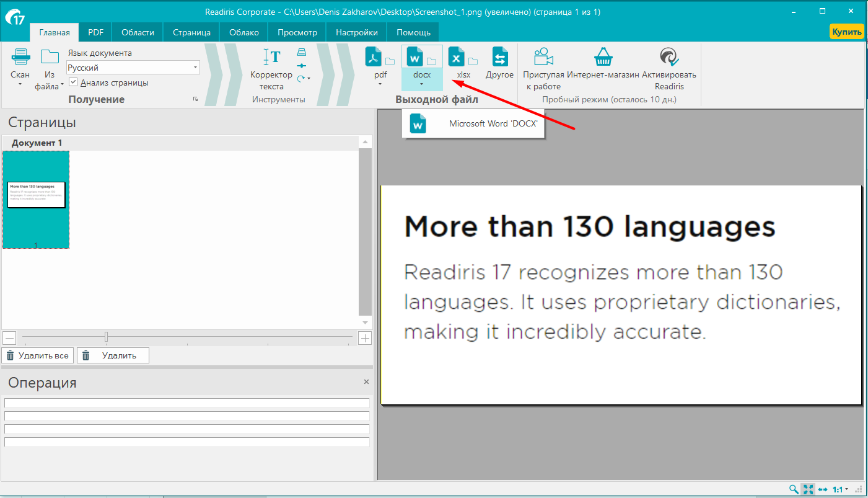Switch to the 'Помощь' ribbon tab

click(414, 33)
